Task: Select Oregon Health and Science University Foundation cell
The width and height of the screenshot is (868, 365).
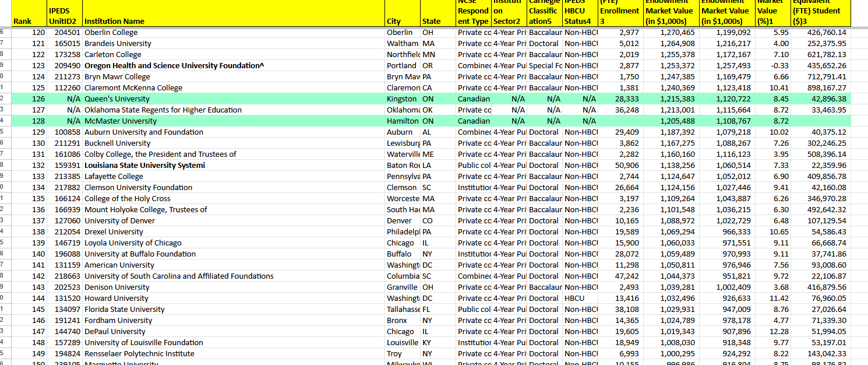Action: (x=234, y=66)
